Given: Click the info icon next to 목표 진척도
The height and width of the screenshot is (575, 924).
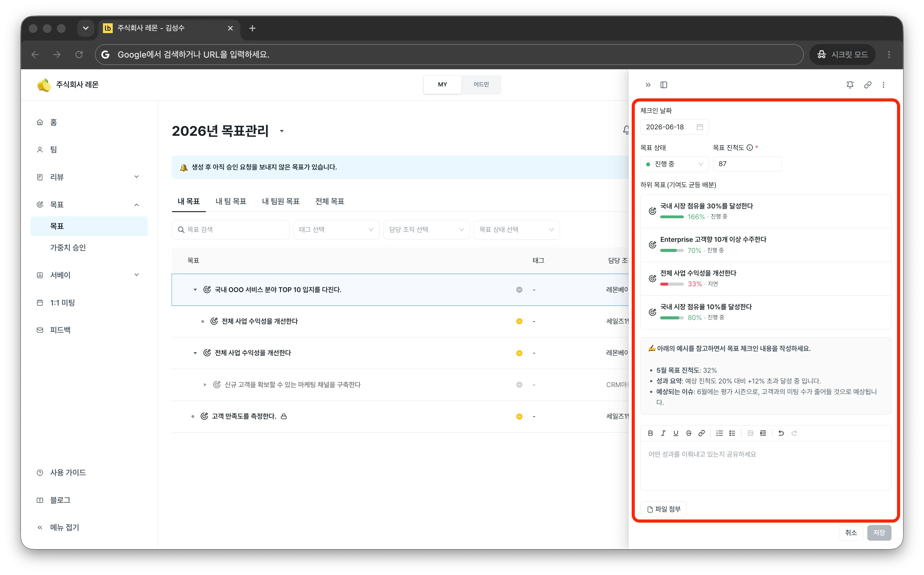Looking at the screenshot, I should pyautogui.click(x=750, y=147).
